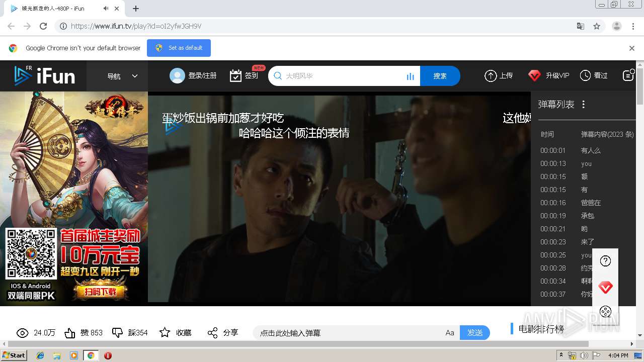Open the Chrome profile icon
The image size is (644, 362).
pyautogui.click(x=617, y=26)
